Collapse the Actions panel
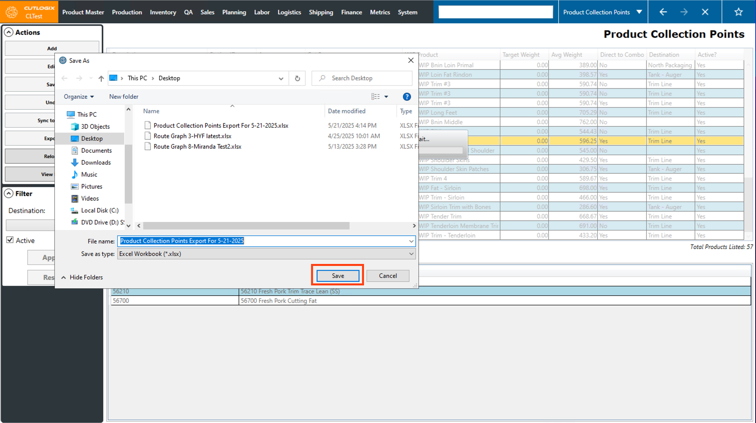The width and height of the screenshot is (756, 423). point(9,33)
